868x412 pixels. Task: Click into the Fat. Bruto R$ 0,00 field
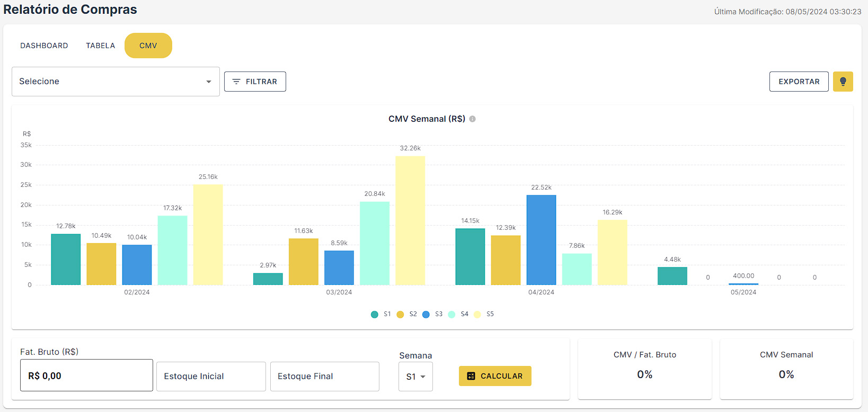86,375
